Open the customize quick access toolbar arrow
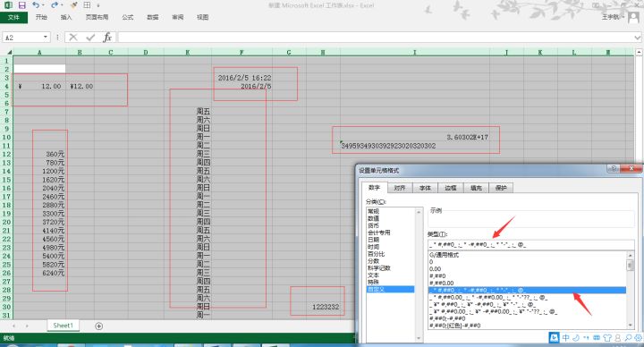Viewport: 644px width, 347px height. [x=98, y=5]
